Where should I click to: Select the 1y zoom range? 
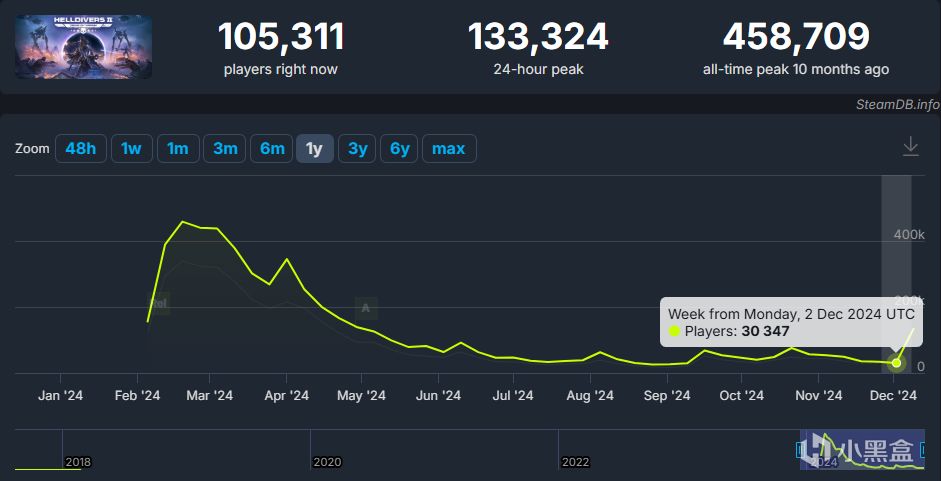click(x=314, y=148)
